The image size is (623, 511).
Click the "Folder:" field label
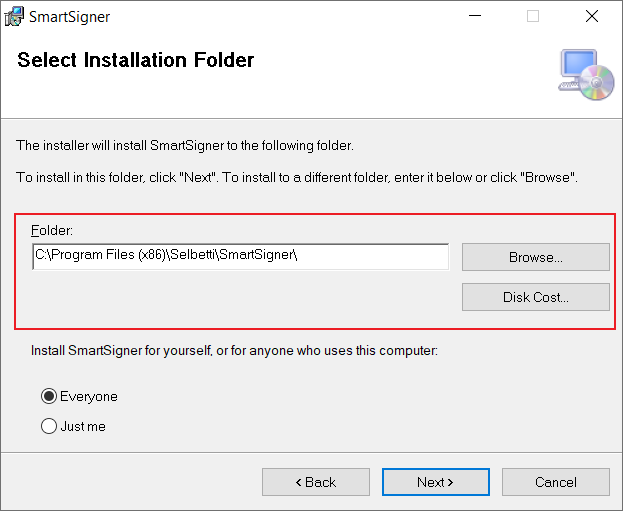click(52, 230)
